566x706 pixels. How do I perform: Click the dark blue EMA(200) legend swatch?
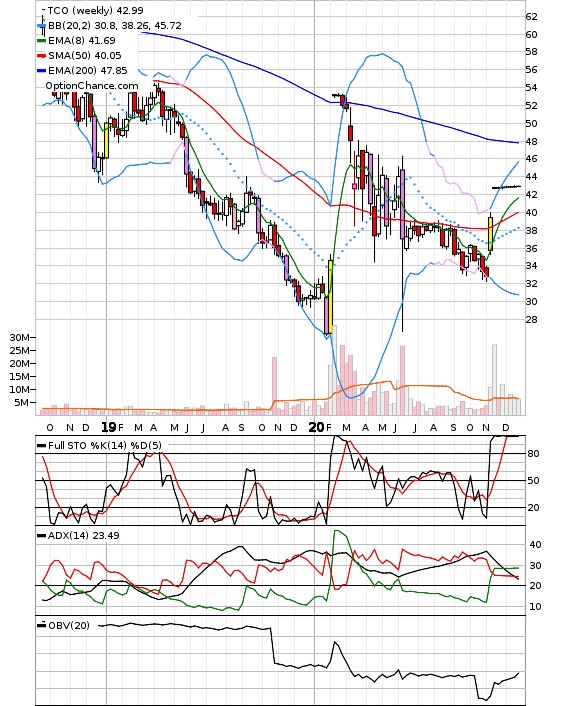click(x=41, y=71)
